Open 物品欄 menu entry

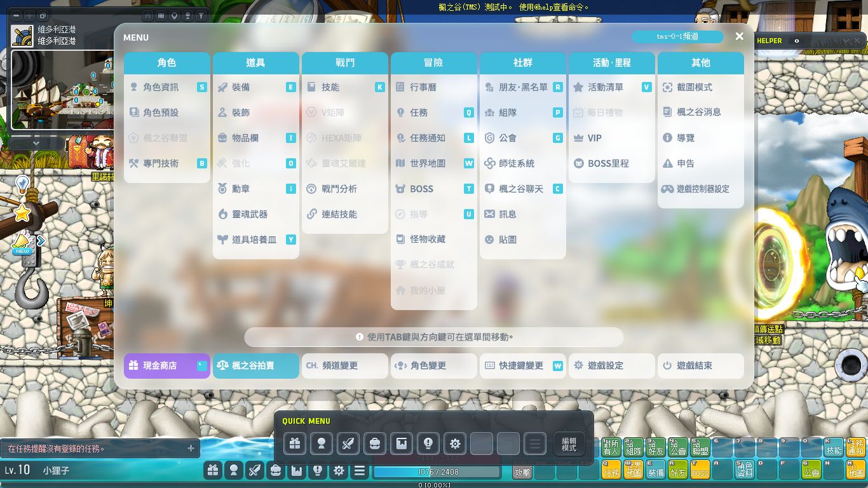(x=256, y=138)
